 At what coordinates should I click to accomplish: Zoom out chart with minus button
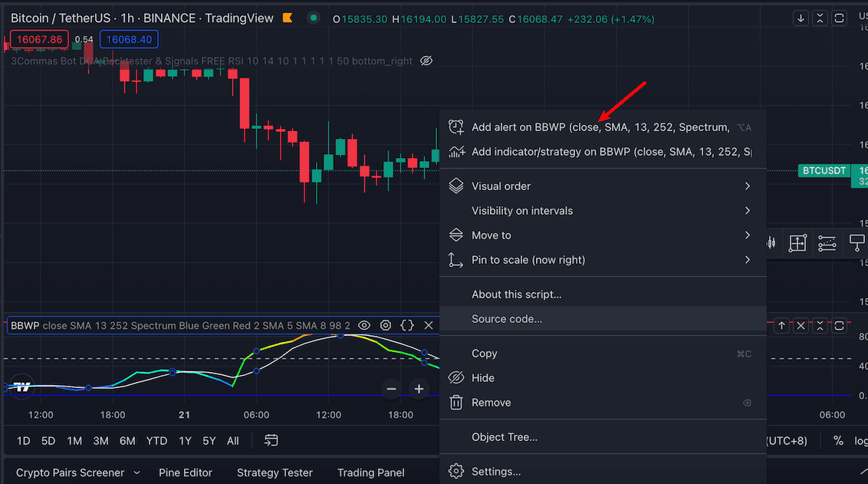tap(391, 389)
